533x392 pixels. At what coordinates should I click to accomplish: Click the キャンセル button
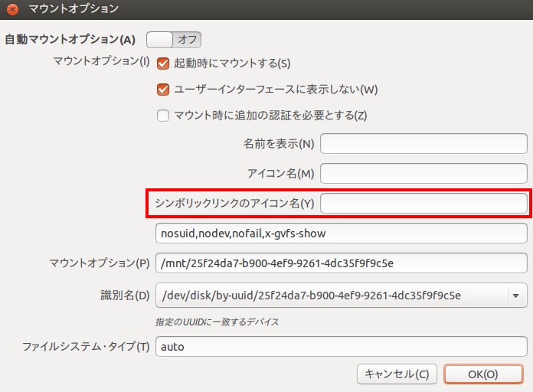tap(397, 374)
